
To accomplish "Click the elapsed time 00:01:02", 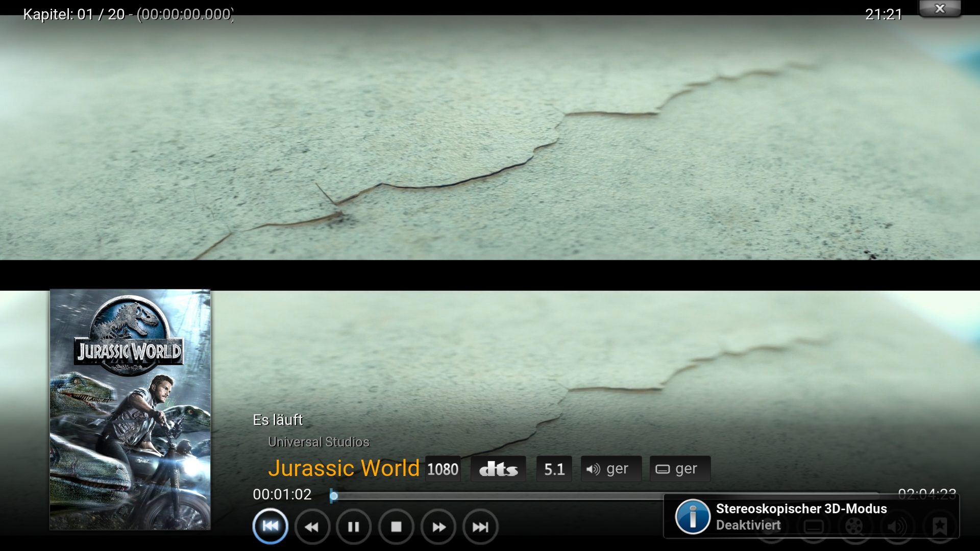I will (x=282, y=494).
